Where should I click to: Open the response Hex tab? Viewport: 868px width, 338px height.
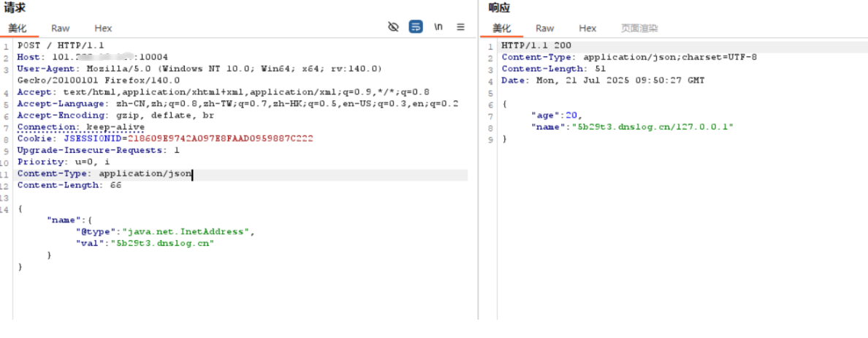pyautogui.click(x=587, y=29)
